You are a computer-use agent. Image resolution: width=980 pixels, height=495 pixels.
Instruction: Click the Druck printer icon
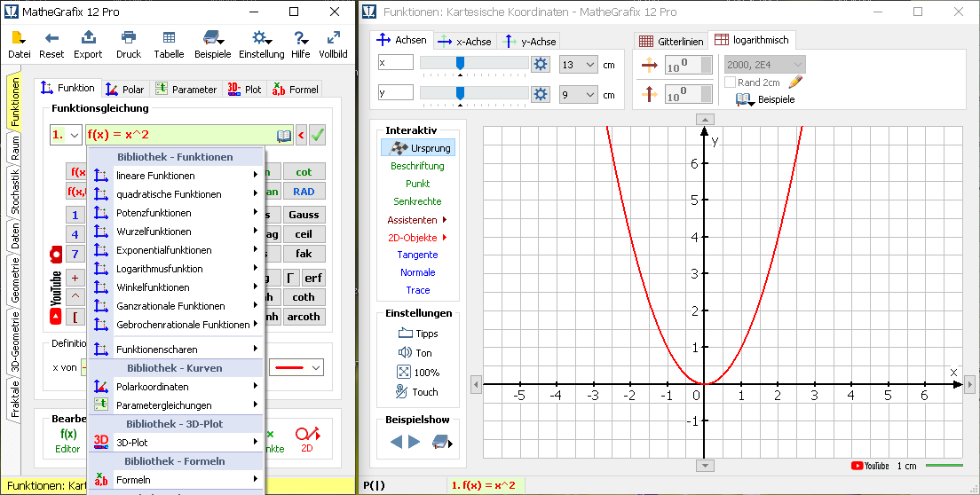click(129, 37)
